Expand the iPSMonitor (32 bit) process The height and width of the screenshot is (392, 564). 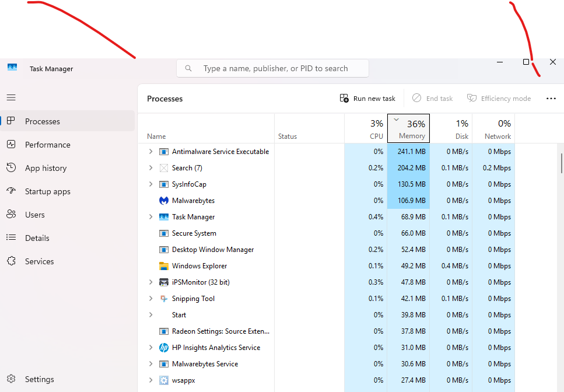(x=150, y=282)
